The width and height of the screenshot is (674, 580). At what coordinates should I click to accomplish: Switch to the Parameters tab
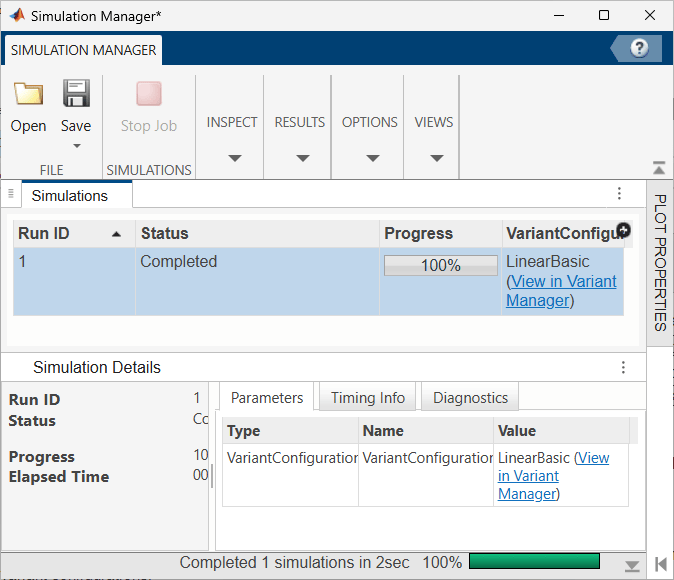(x=267, y=398)
